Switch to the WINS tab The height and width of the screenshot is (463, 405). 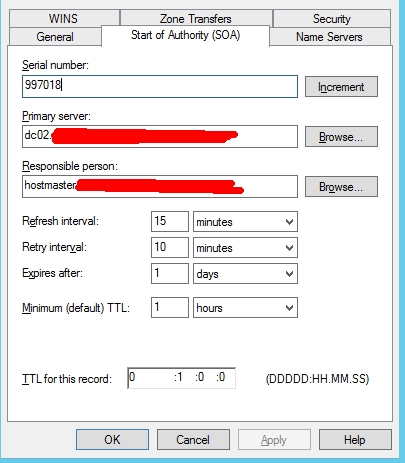[x=64, y=19]
